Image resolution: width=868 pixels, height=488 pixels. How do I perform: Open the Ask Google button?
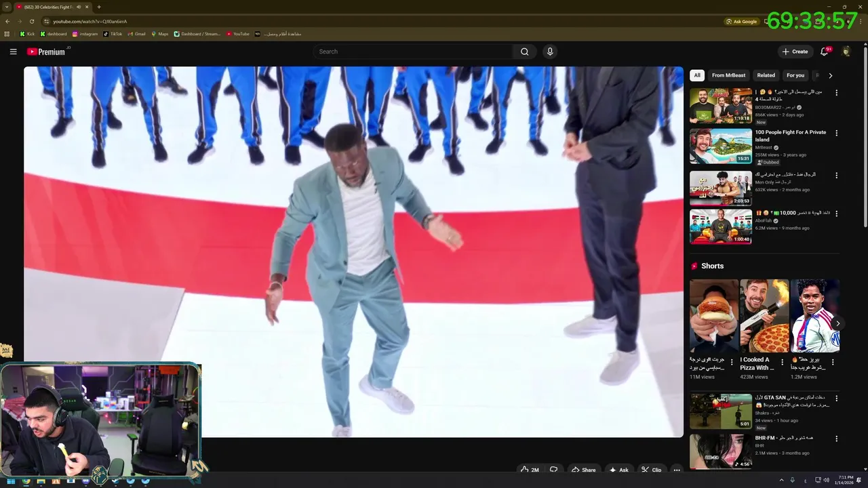coord(741,21)
